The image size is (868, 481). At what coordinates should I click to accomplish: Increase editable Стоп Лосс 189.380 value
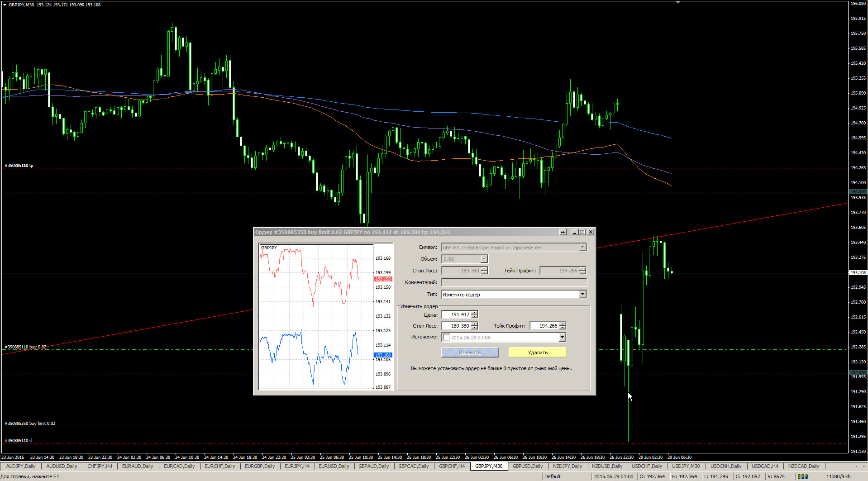[x=474, y=324]
